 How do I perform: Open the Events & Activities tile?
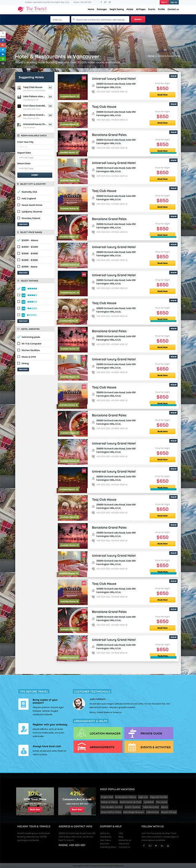(148, 747)
